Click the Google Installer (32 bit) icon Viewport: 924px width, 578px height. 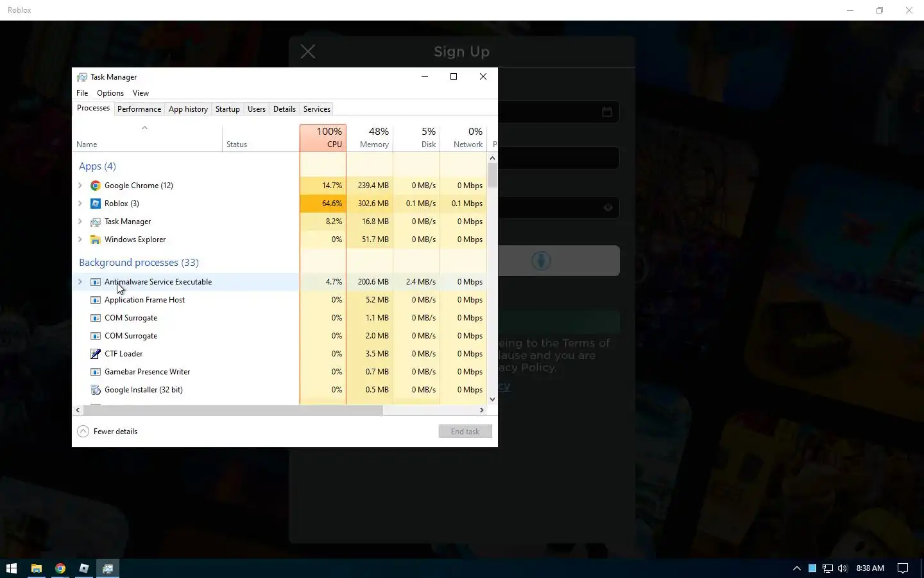pyautogui.click(x=95, y=390)
